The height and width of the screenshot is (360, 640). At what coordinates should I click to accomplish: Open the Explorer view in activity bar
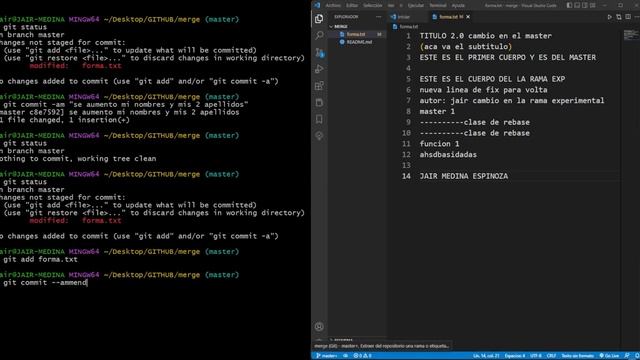click(x=319, y=19)
